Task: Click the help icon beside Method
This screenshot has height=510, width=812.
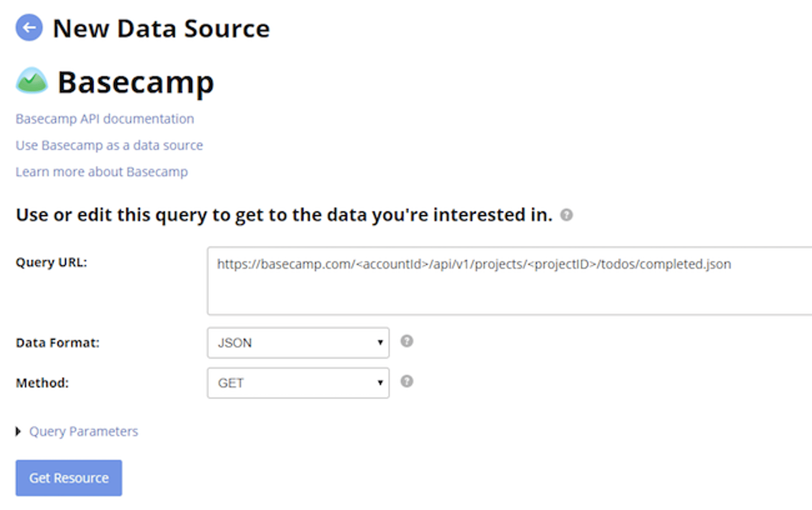Action: coord(406,382)
